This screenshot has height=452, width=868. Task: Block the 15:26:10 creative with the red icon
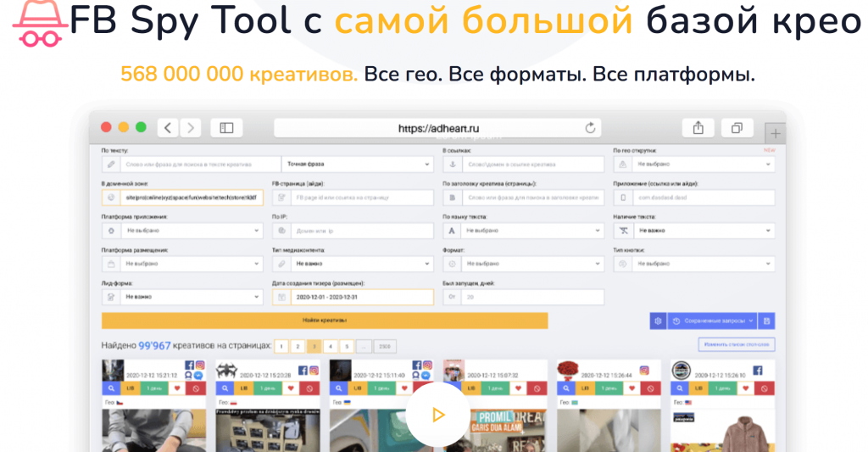pos(765,388)
